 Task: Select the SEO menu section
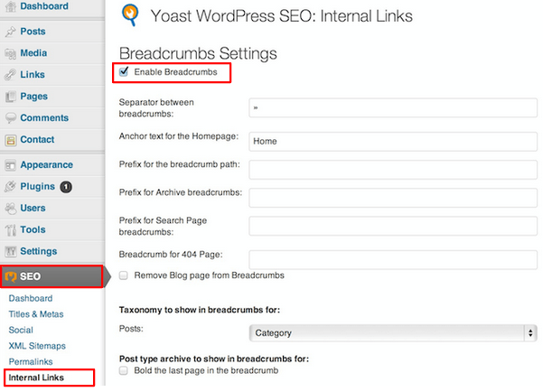[x=51, y=276]
